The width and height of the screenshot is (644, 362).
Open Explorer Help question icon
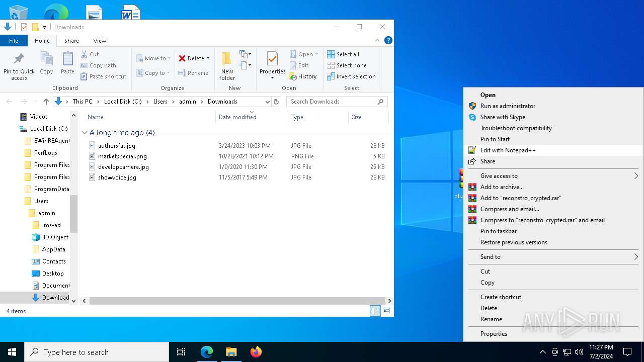coord(388,40)
